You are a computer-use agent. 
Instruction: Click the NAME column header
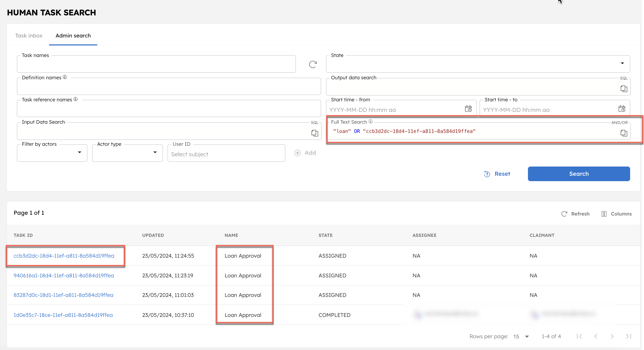click(231, 235)
